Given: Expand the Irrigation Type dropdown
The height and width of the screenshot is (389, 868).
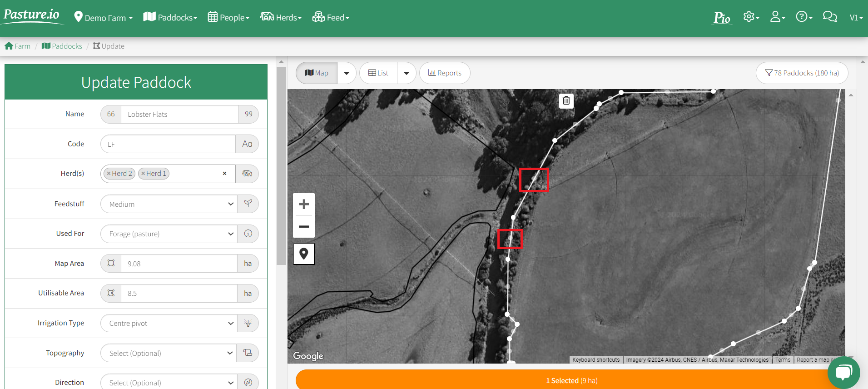Looking at the screenshot, I should click(x=168, y=323).
